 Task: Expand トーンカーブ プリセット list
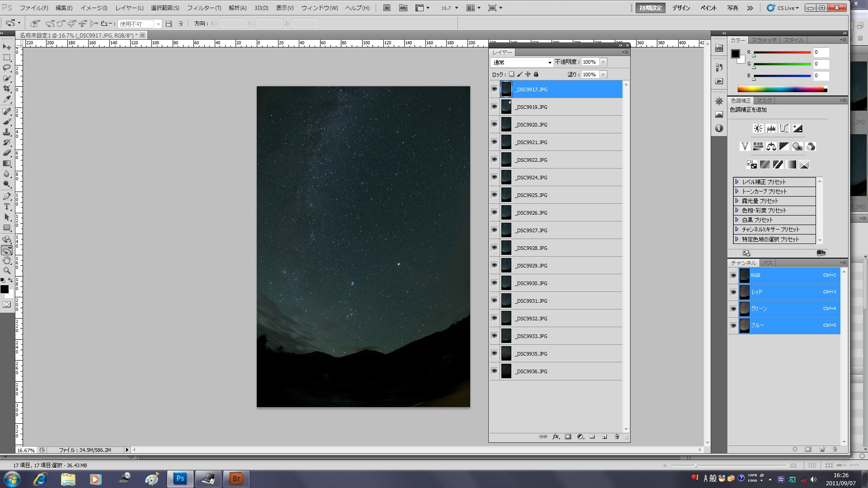point(737,191)
